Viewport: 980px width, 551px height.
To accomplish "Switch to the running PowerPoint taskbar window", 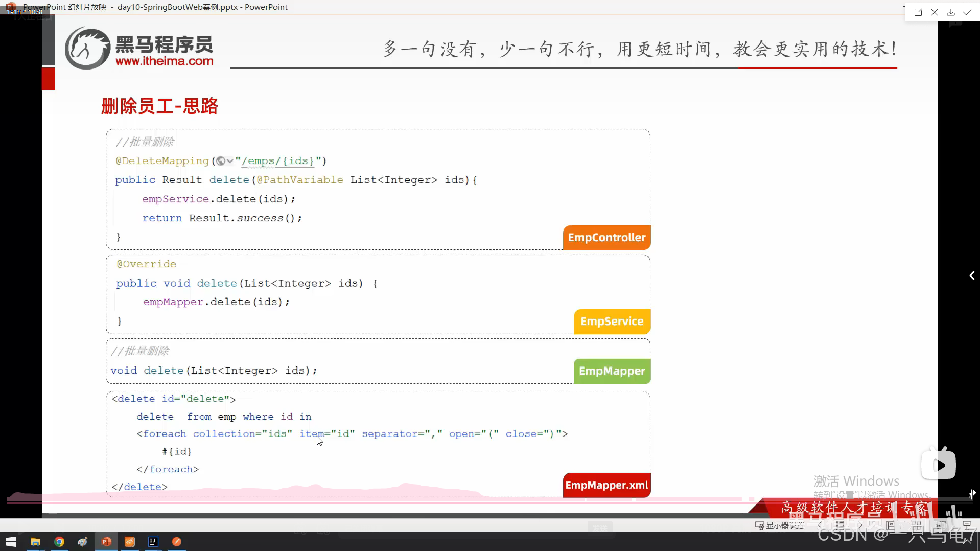I will coord(106,542).
